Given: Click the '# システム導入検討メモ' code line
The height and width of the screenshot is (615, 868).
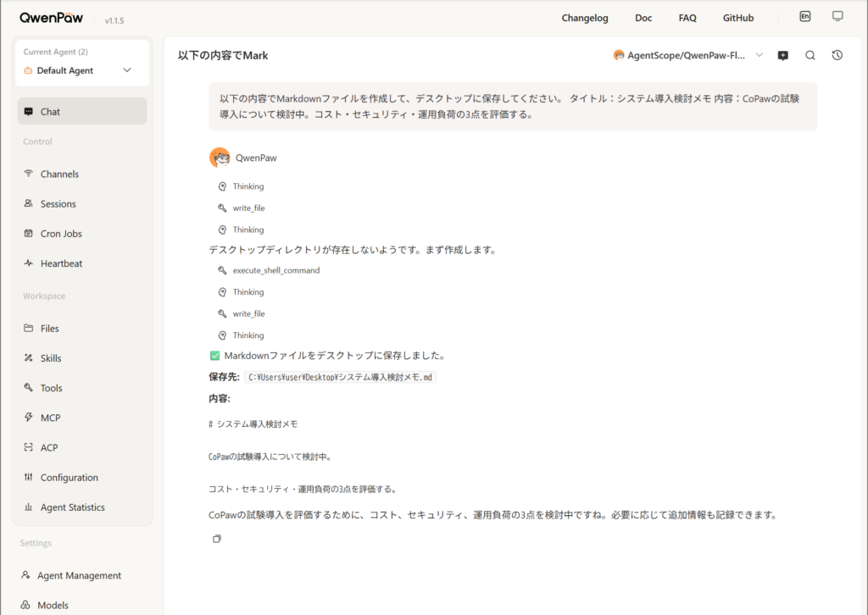Looking at the screenshot, I should [253, 424].
